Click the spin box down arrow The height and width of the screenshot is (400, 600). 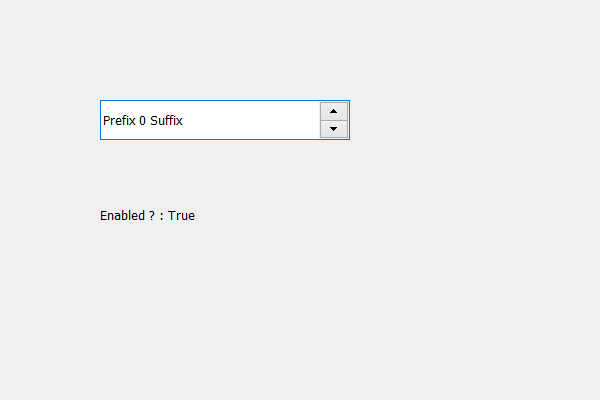(x=333, y=129)
